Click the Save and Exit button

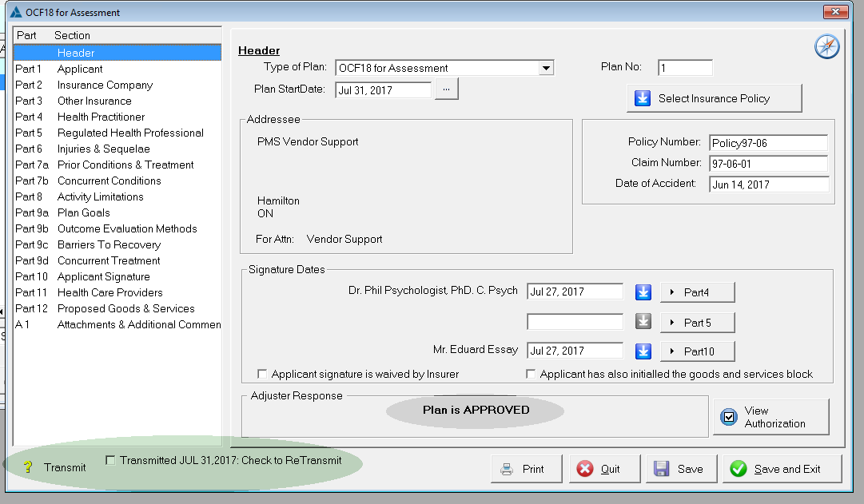[x=782, y=469]
